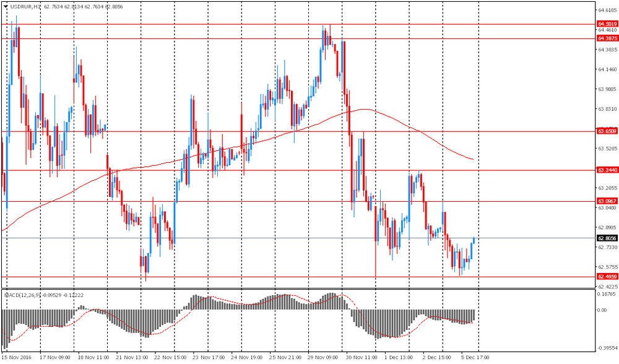Screen dimensions: 619x364
Task: Click the 62.8905 price scale value
Action: click(608, 227)
